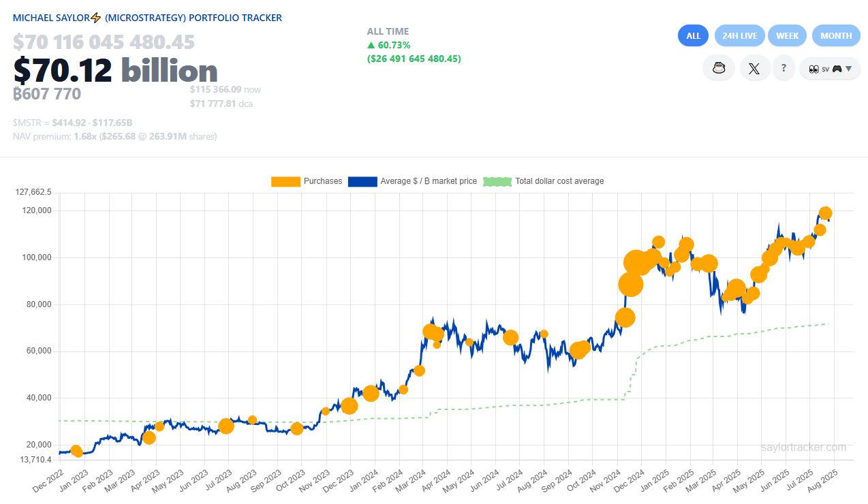The image size is (868, 504).
Task: Select the July 2023 purchase marker
Action: 226,426
